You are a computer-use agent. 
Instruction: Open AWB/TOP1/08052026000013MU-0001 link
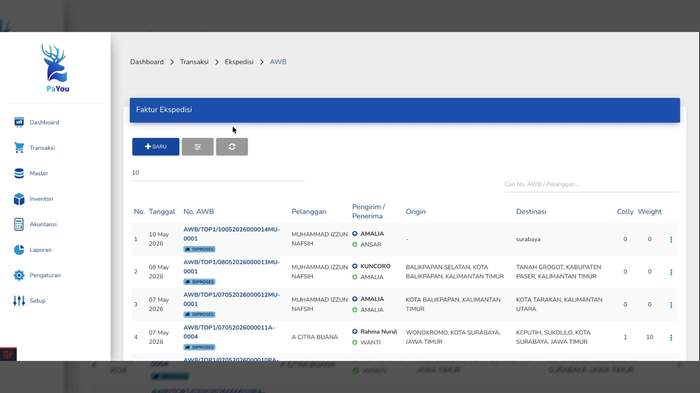point(232,266)
